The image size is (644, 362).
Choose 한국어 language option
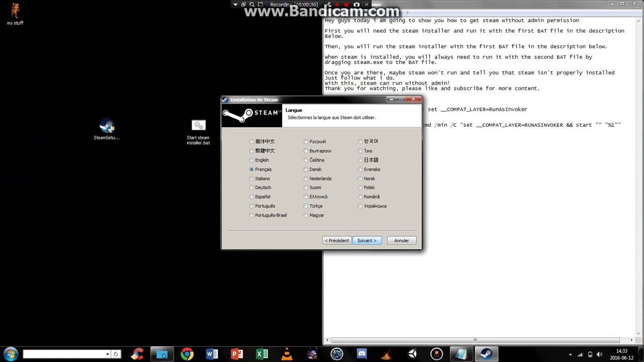[368, 142]
